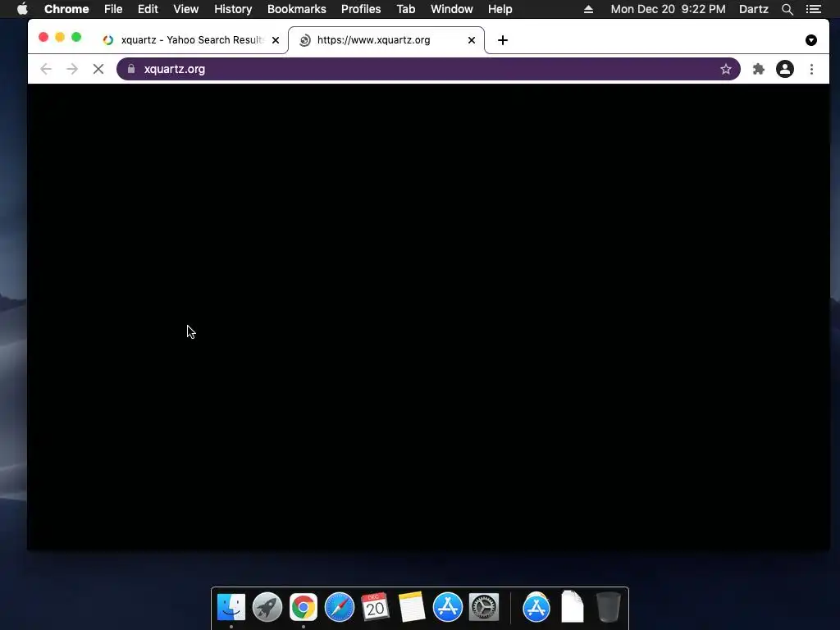Open the App Store icon right of the Dock divider
The image size is (840, 630).
(x=536, y=607)
